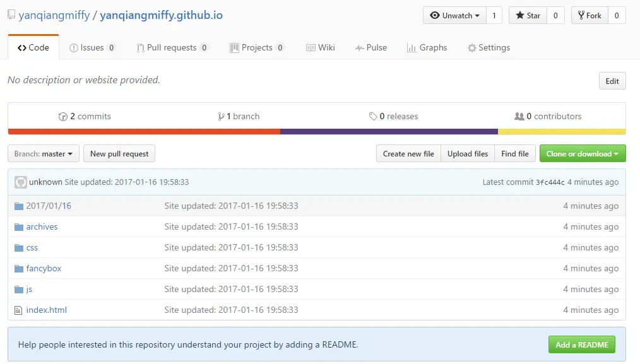Click Add a README button

[x=582, y=345]
